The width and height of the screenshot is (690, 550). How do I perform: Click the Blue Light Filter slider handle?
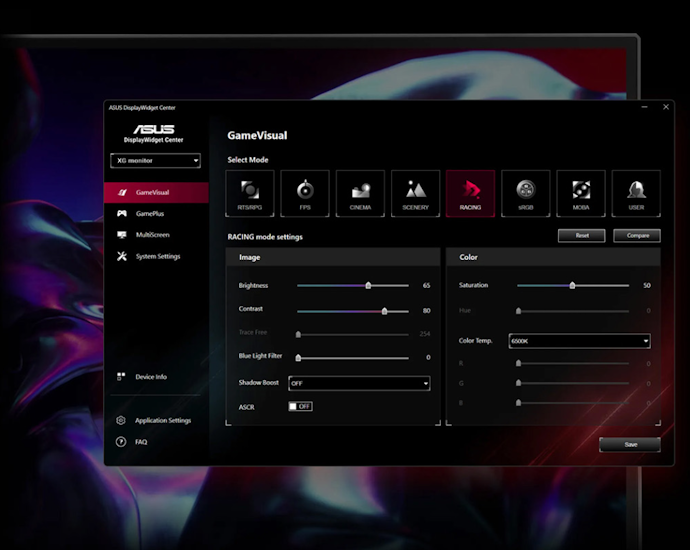[298, 358]
